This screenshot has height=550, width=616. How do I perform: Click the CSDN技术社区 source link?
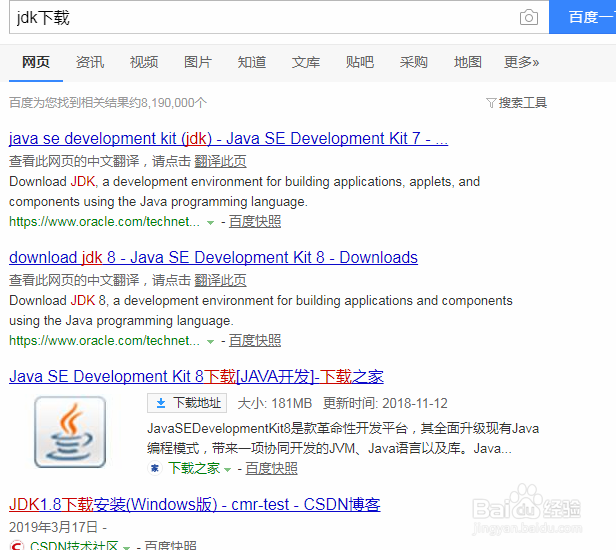(x=74, y=546)
